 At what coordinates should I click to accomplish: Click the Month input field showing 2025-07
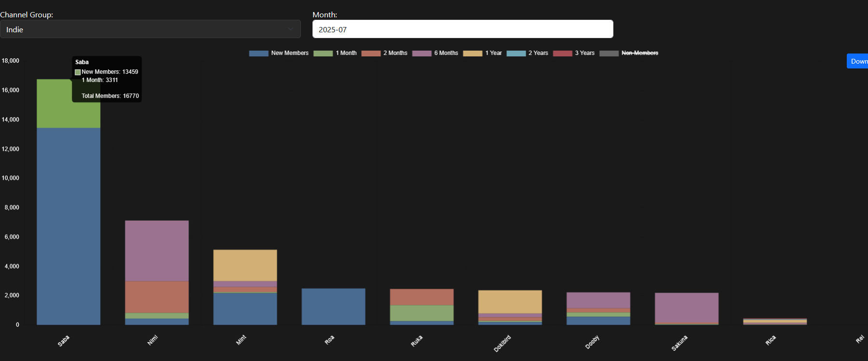tap(463, 29)
